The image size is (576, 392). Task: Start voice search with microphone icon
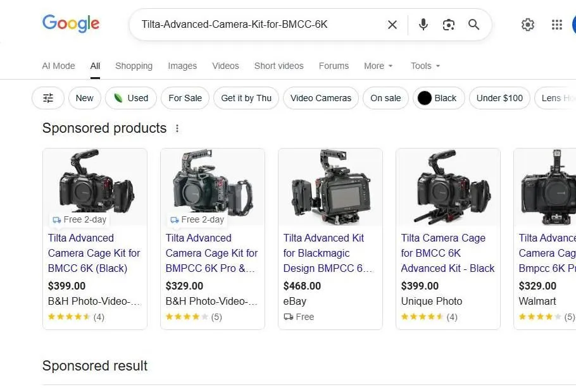pyautogui.click(x=423, y=25)
